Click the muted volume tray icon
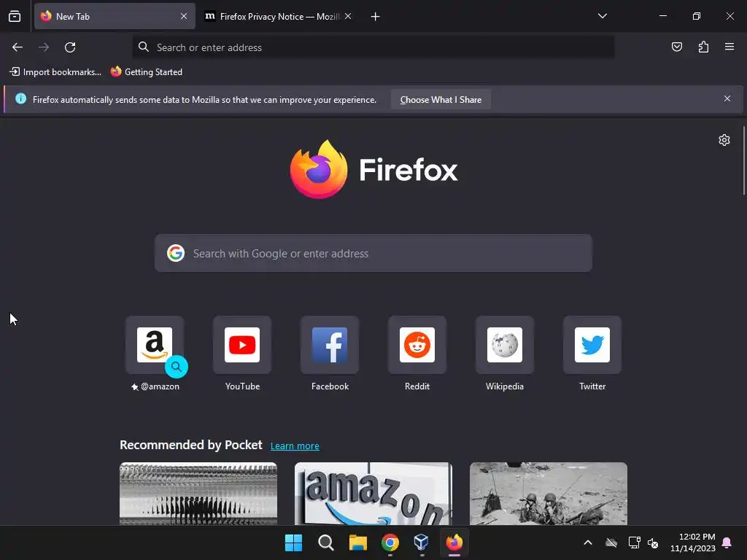The image size is (747, 560). 653,542
